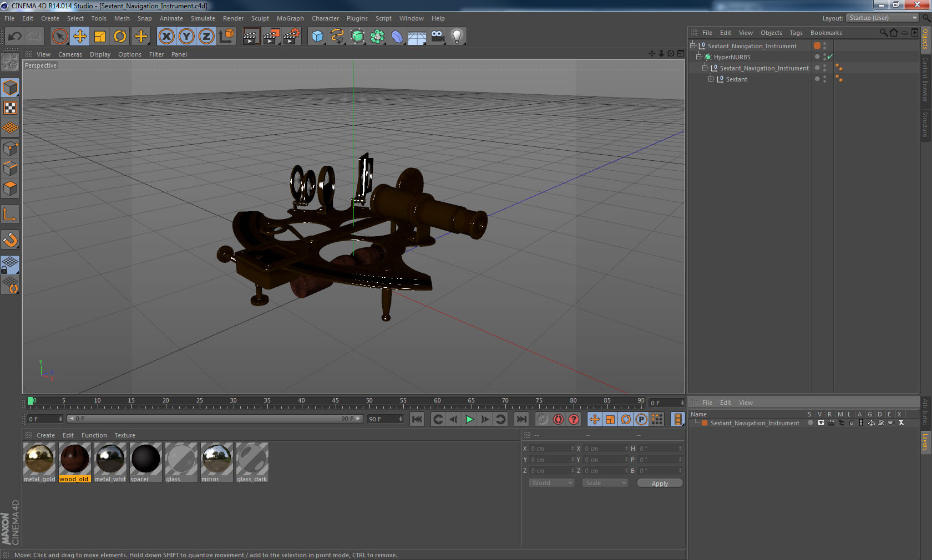Render to Picture Viewer
The height and width of the screenshot is (560, 932).
pos(271,37)
